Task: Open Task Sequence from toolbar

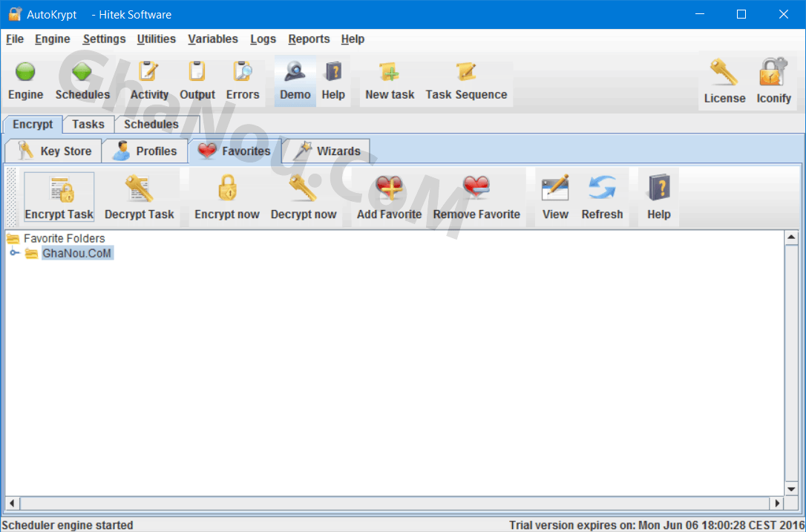Action: [x=466, y=73]
